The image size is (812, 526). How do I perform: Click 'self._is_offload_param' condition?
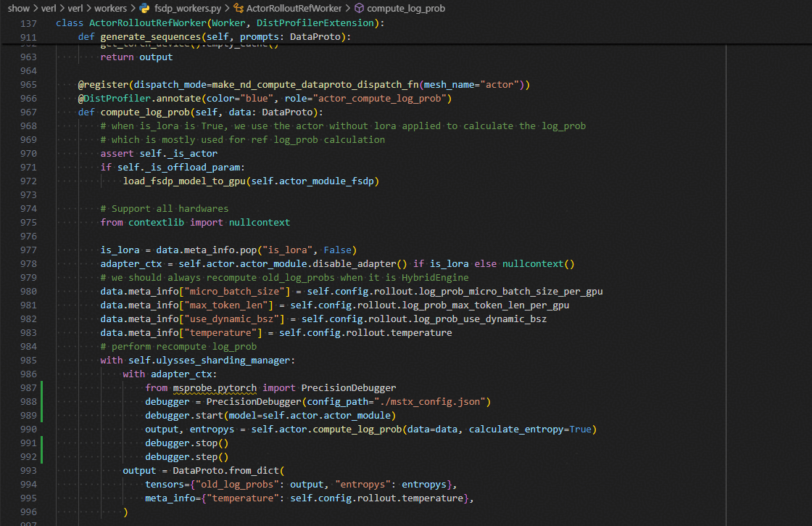[x=179, y=168]
